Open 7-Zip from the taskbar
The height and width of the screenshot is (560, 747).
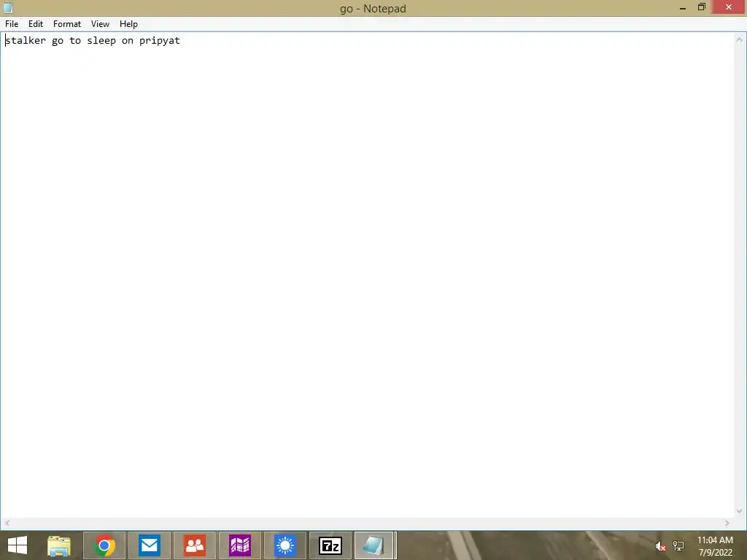(330, 545)
